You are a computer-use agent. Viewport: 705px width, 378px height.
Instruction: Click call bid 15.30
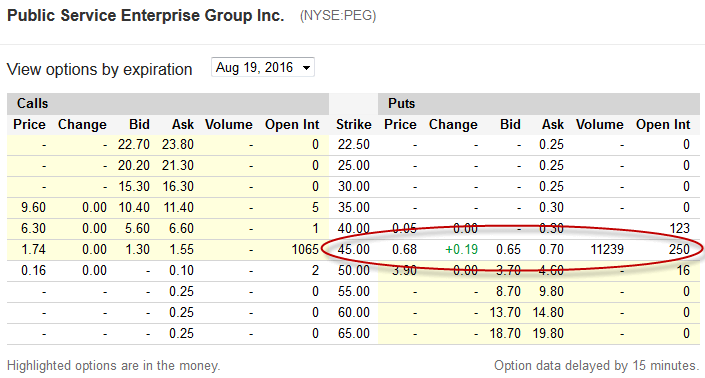(134, 187)
